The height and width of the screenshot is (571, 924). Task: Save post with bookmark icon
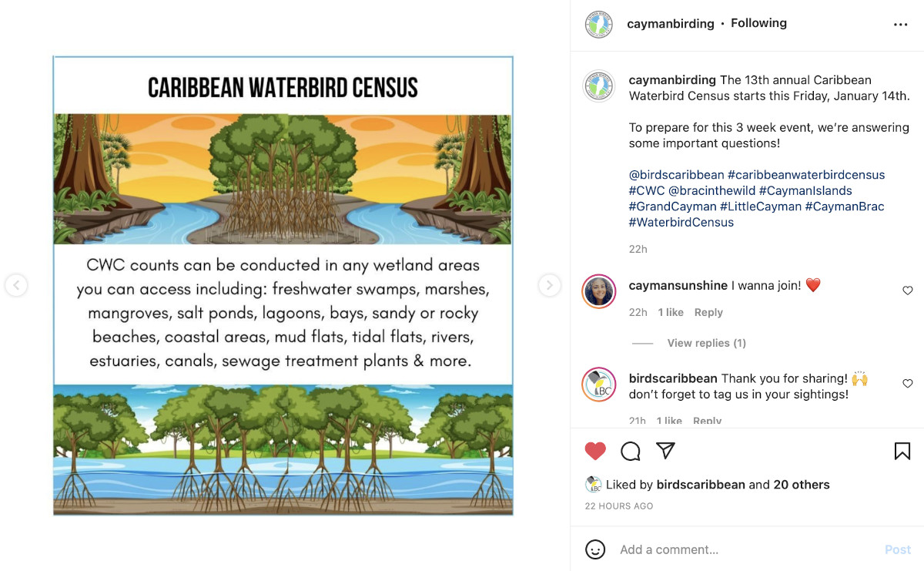[x=902, y=451]
